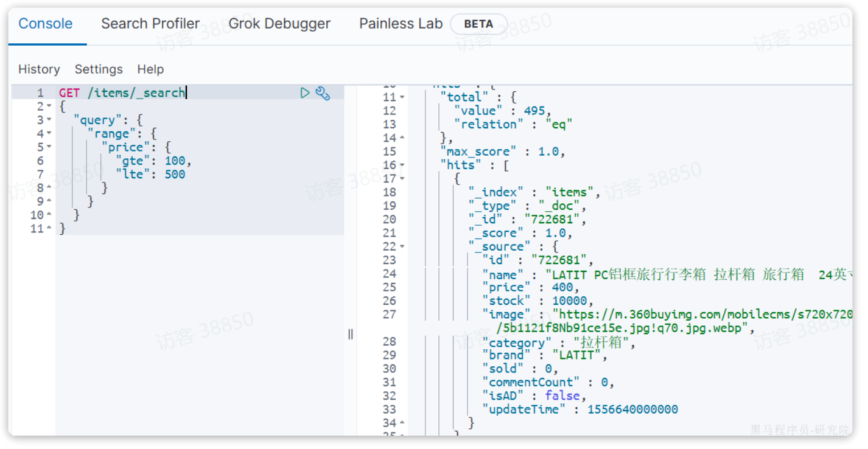868x449 pixels.
Task: Click the "price" : 400 line
Action: [531, 287]
